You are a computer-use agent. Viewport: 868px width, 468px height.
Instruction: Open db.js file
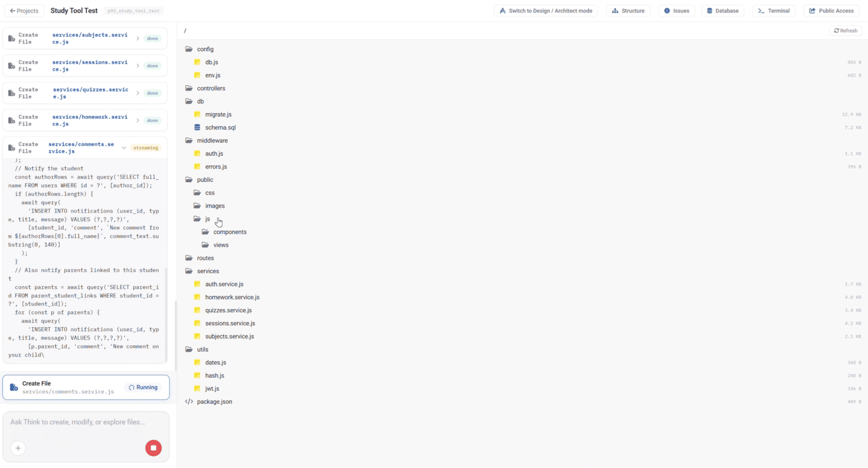point(212,62)
